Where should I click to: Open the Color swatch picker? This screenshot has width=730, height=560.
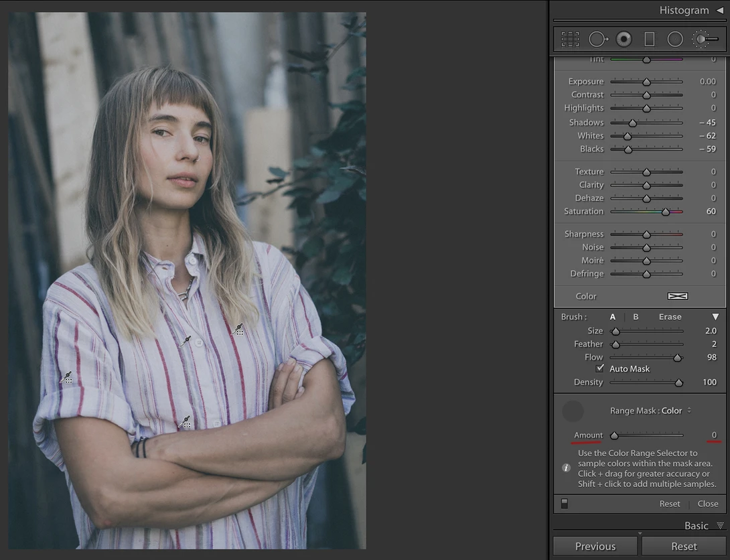[677, 296]
